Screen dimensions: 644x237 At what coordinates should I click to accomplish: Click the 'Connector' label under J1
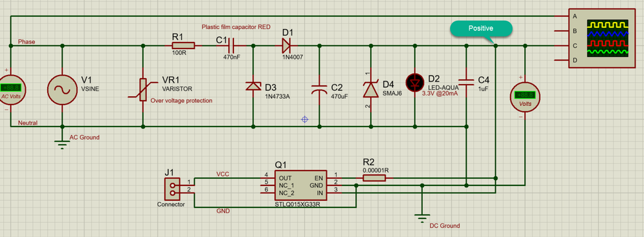point(171,205)
